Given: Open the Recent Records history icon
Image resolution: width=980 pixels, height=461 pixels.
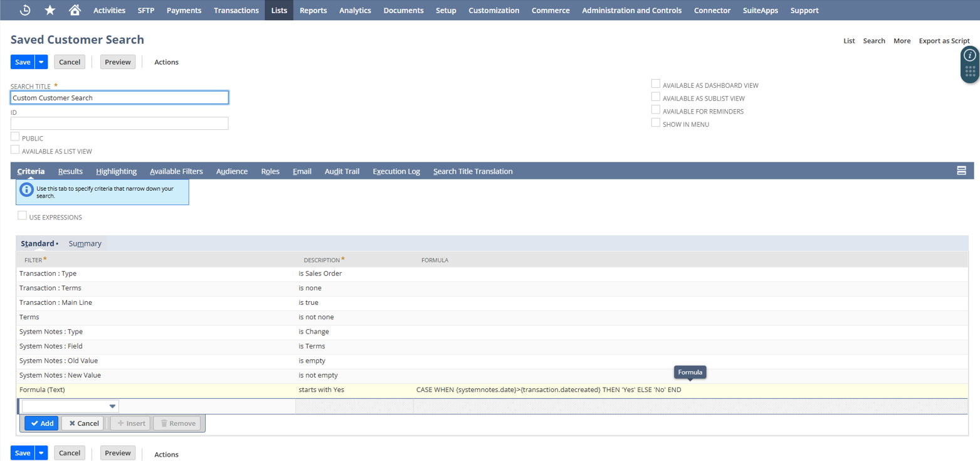Looking at the screenshot, I should click(25, 10).
